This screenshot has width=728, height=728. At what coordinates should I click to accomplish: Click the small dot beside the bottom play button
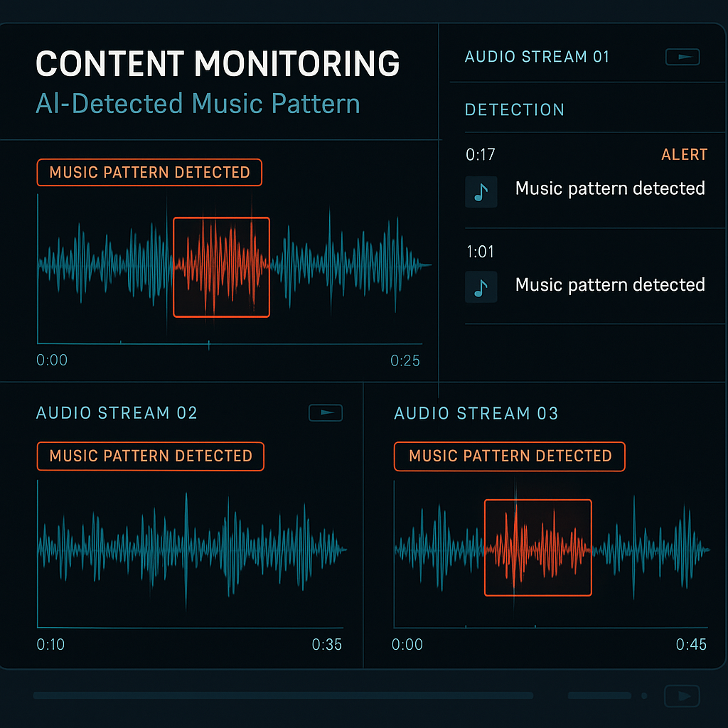644,695
